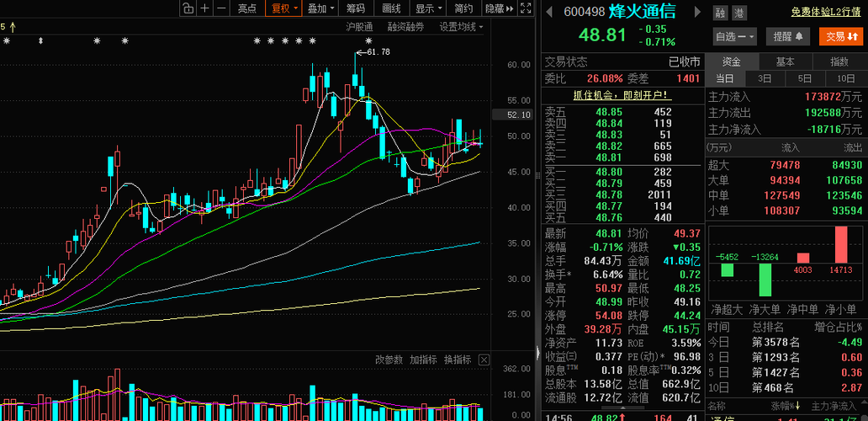868x421 pixels.
Task: Go to next stock with right triangle arrow
Action: pyautogui.click(x=697, y=12)
